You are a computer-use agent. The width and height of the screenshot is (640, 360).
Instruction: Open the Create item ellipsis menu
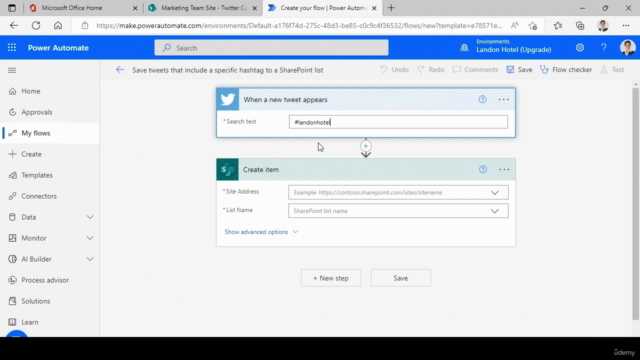[504, 169]
